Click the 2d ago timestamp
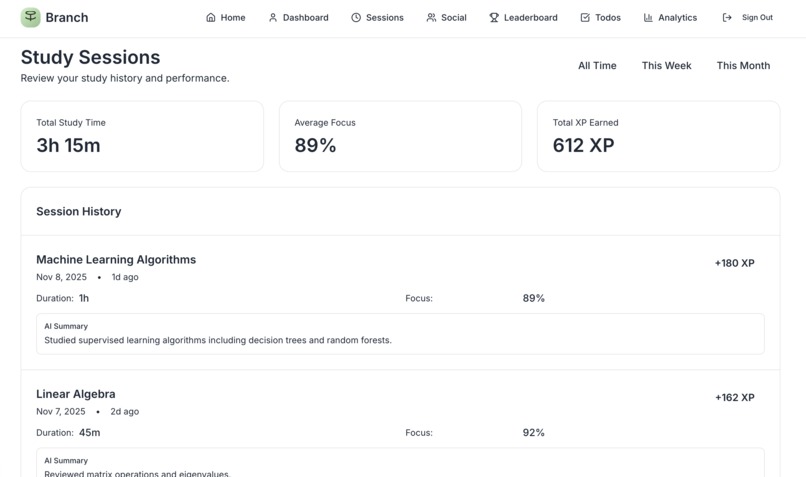Image resolution: width=806 pixels, height=477 pixels. tap(124, 412)
